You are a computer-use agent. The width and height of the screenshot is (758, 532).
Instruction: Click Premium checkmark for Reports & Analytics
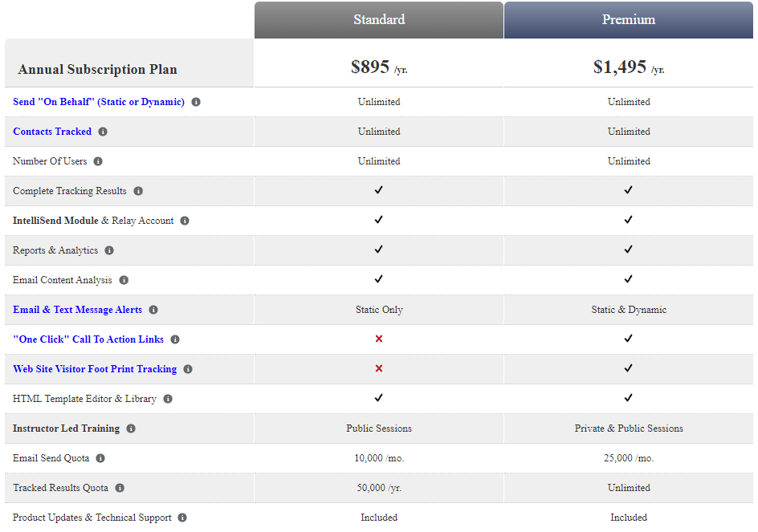click(629, 250)
